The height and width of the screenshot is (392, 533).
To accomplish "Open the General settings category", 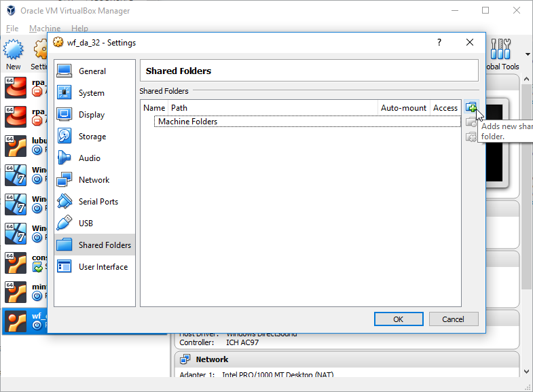I will 94,71.
